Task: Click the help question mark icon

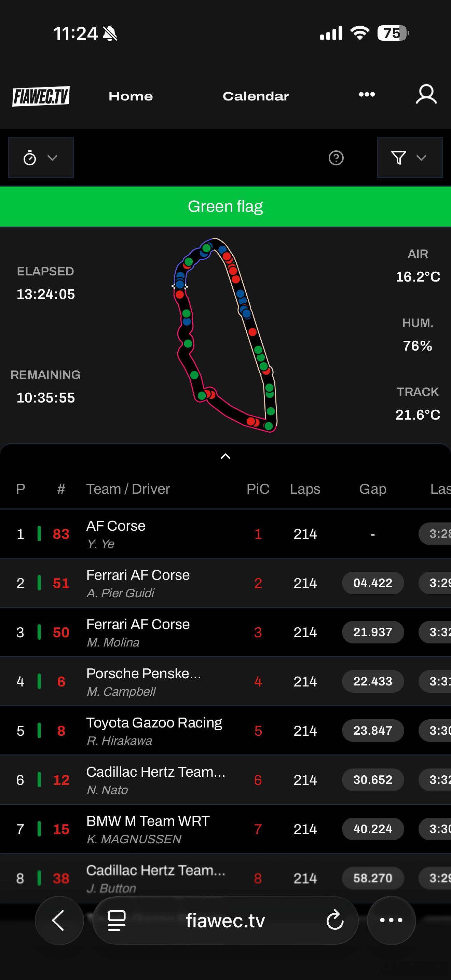Action: 336,158
